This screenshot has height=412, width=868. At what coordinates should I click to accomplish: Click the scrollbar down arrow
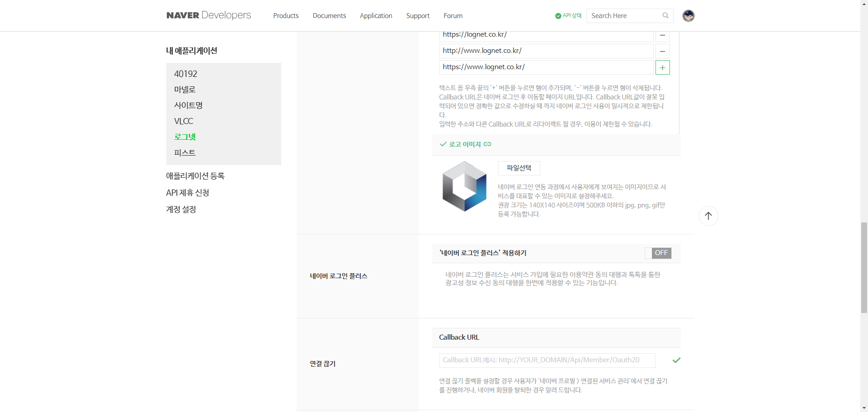864,408
